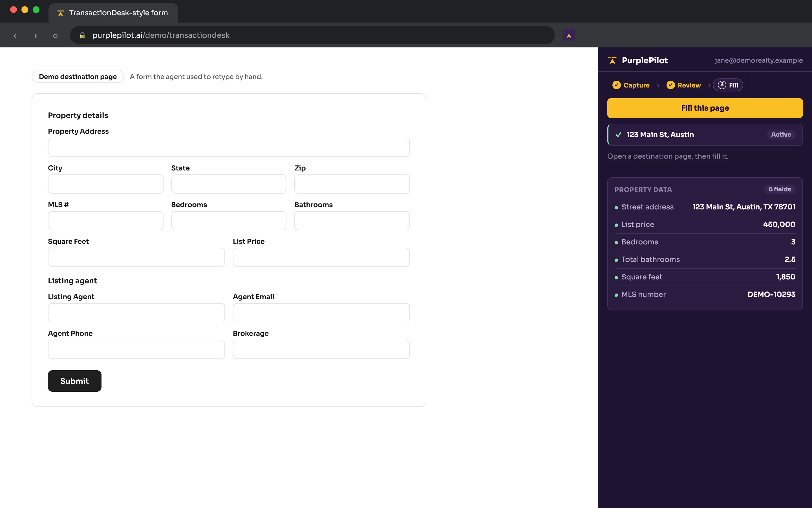Click the Listing agent section heading
The image size is (812, 508).
[x=72, y=281]
